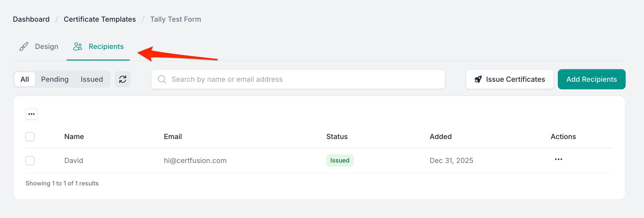Open David's row actions ellipsis
Screen dimensions: 644x218
coord(558,159)
